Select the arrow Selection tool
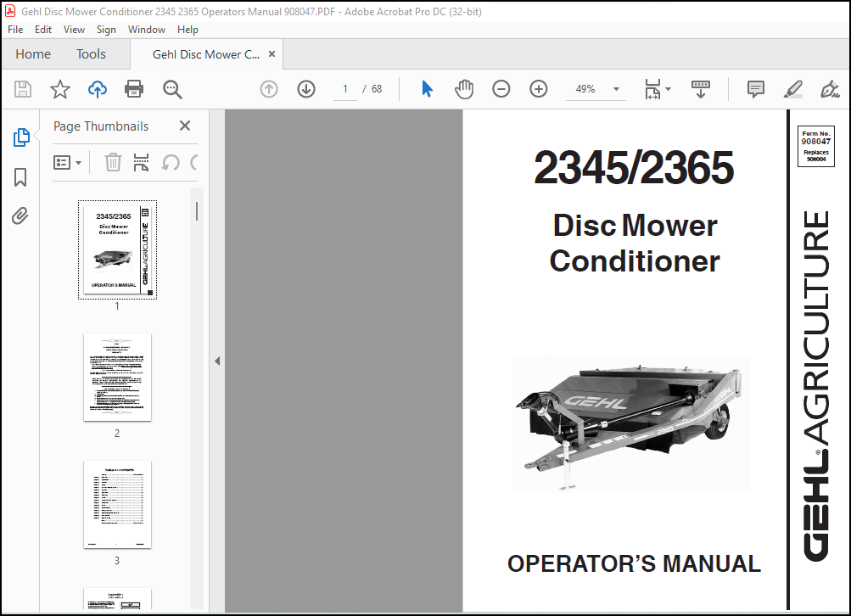The image size is (851, 616). click(x=427, y=89)
